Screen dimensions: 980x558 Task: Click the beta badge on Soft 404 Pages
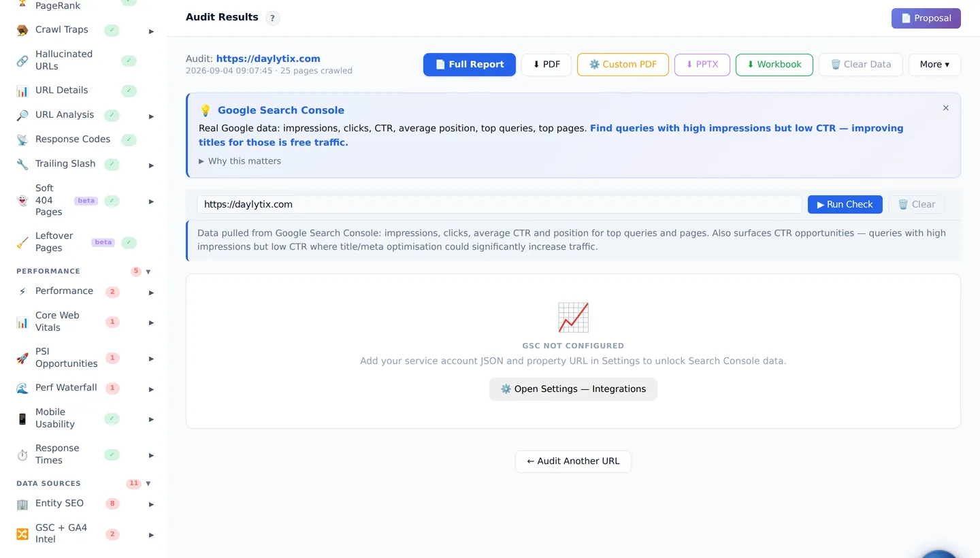(x=86, y=201)
